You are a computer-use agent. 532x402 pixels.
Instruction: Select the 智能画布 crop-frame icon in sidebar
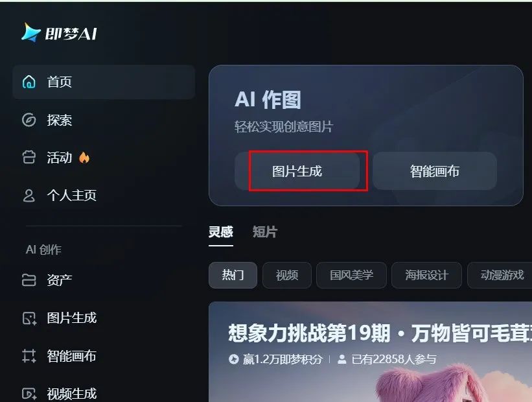coord(29,356)
